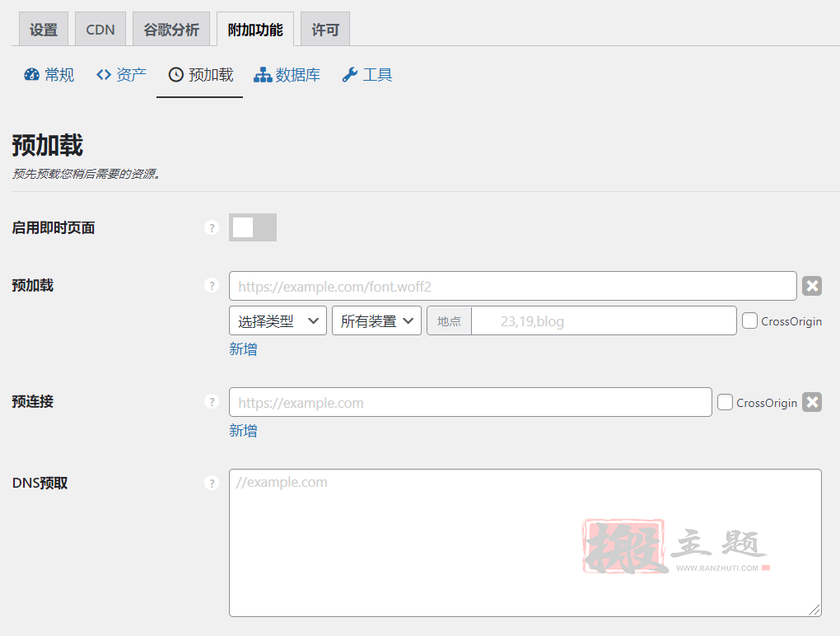The image size is (840, 636).
Task: Click the 地点 location input field
Action: point(604,321)
